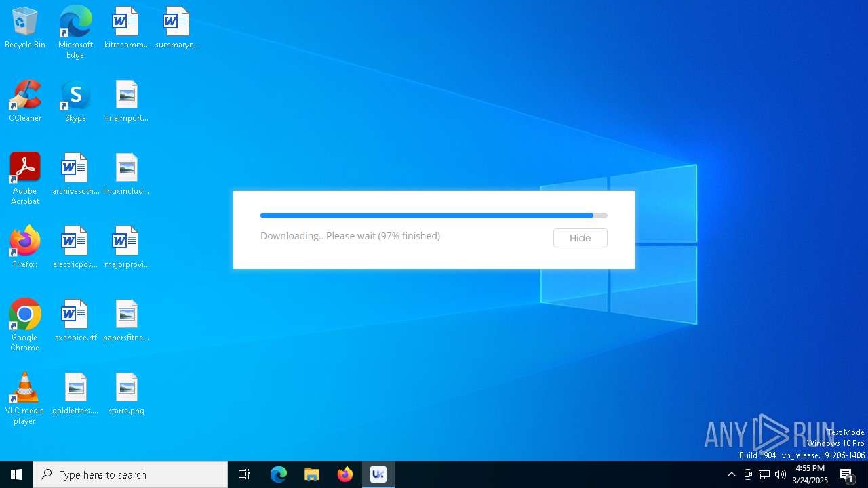The height and width of the screenshot is (488, 868).
Task: Select the CCleaner desktop shortcut
Action: click(x=25, y=102)
